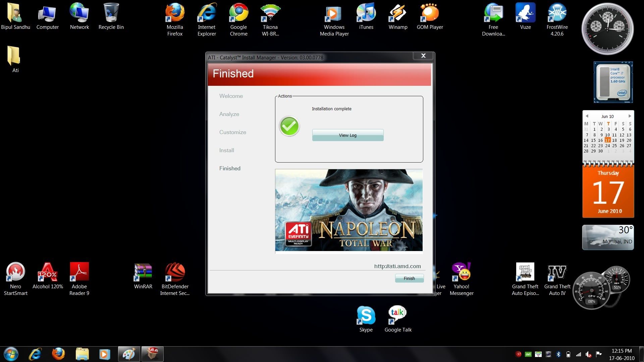Select the Analyze step in installer
The height and width of the screenshot is (362, 644).
coord(229,114)
